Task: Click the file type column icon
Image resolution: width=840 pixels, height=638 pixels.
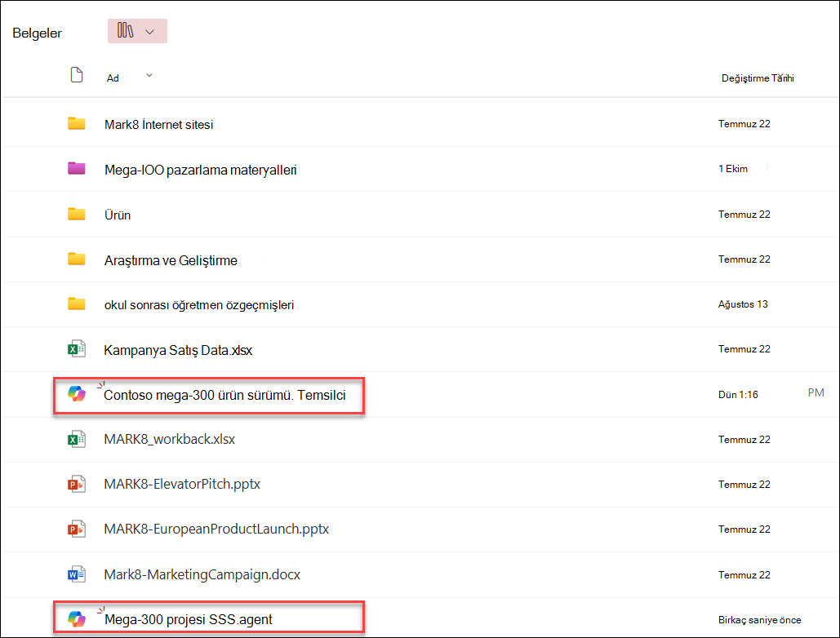Action: [x=77, y=75]
